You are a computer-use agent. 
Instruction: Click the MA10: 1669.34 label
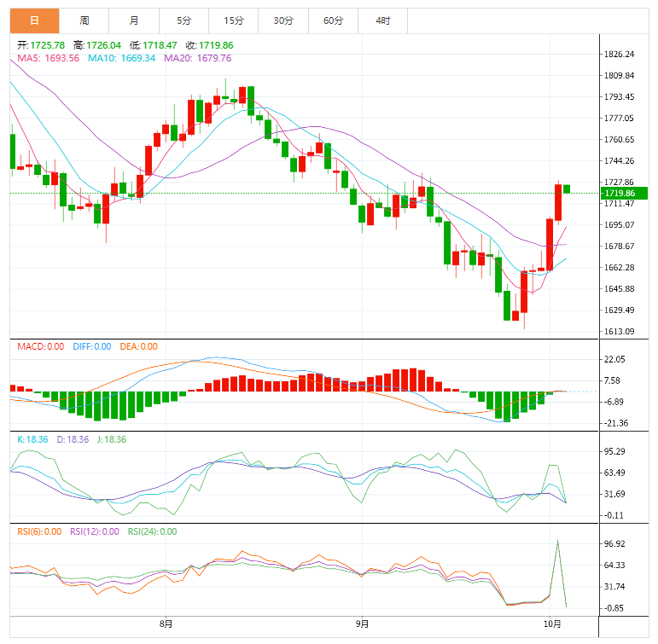coord(122,58)
